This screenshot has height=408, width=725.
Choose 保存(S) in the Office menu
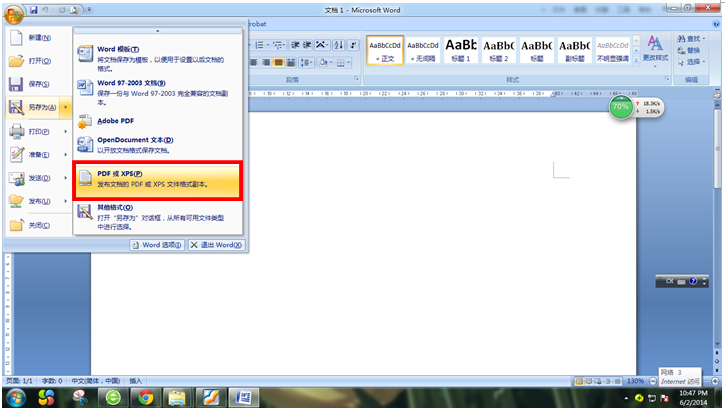click(x=39, y=84)
